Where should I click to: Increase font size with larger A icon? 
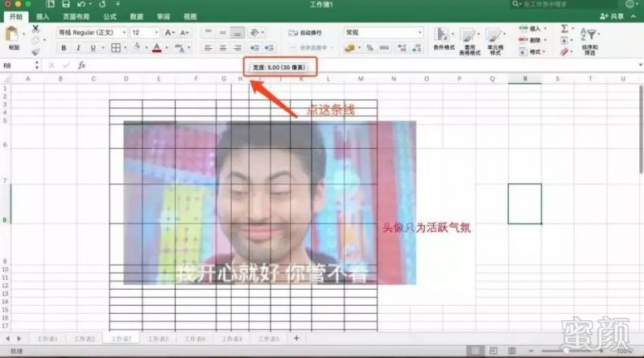(169, 32)
